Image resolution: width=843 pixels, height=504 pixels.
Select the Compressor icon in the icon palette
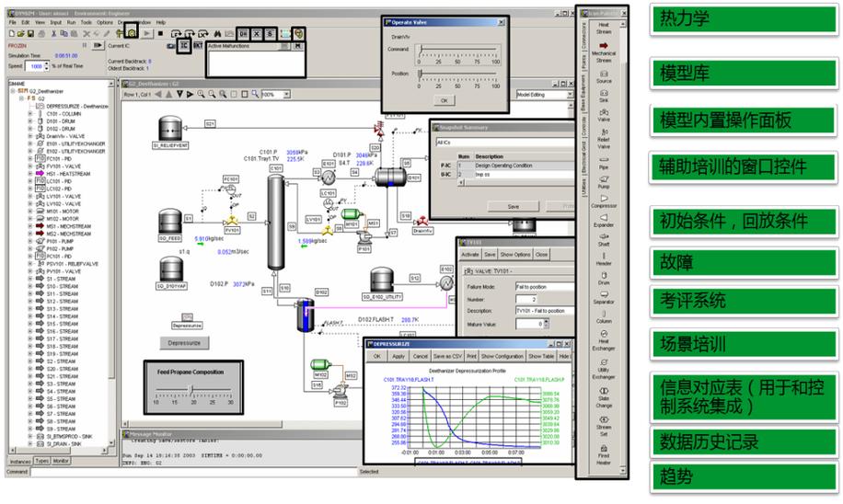604,200
